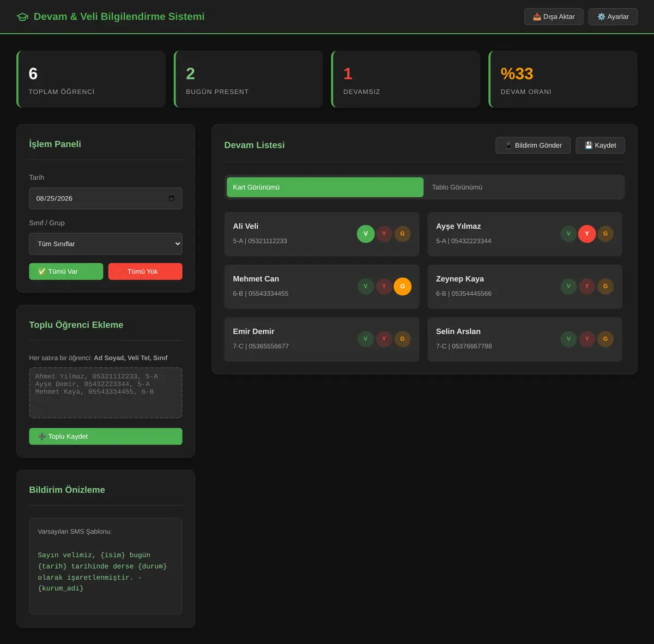This screenshot has width=654, height=644.
Task: Click the DEVAMSIZ stat label
Action: point(362,92)
